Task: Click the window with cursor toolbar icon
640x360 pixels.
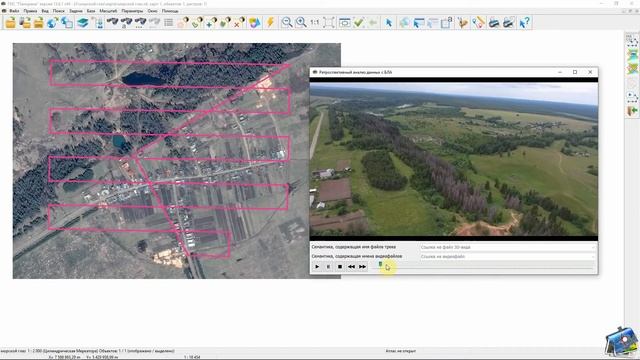Action: (419, 22)
